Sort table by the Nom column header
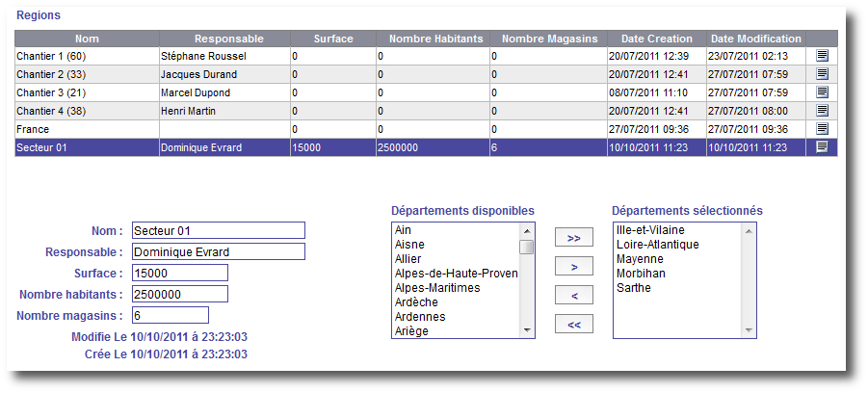The width and height of the screenshot is (868, 393). point(87,39)
